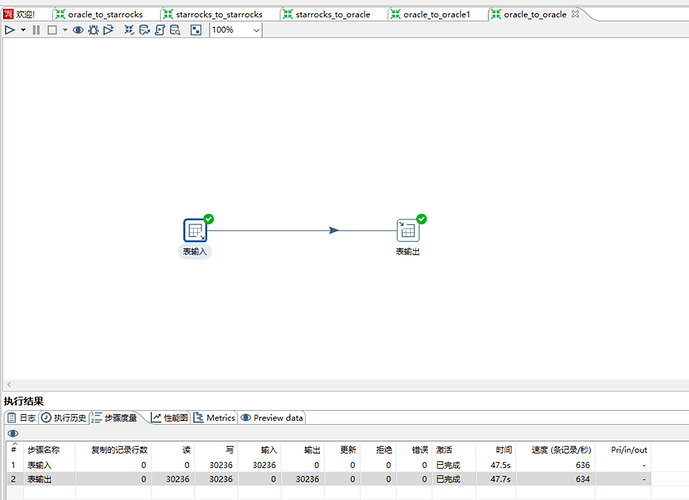Click the verify transformation icon

129,30
